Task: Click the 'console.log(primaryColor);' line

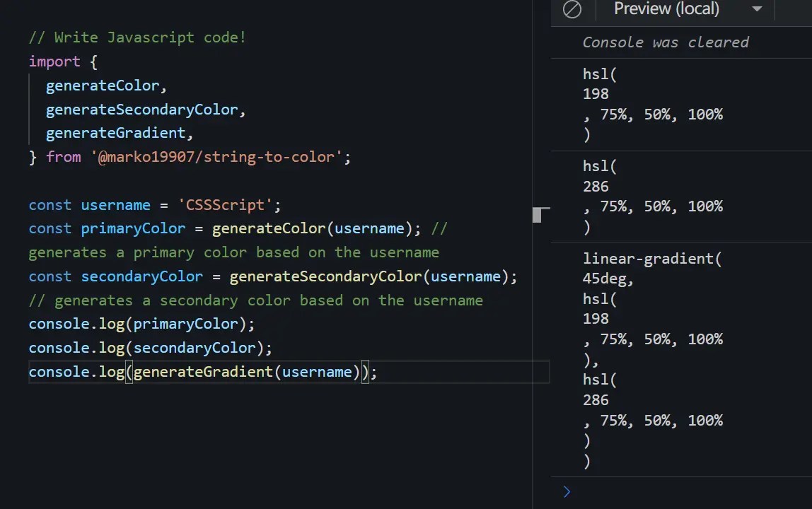Action: (142, 324)
